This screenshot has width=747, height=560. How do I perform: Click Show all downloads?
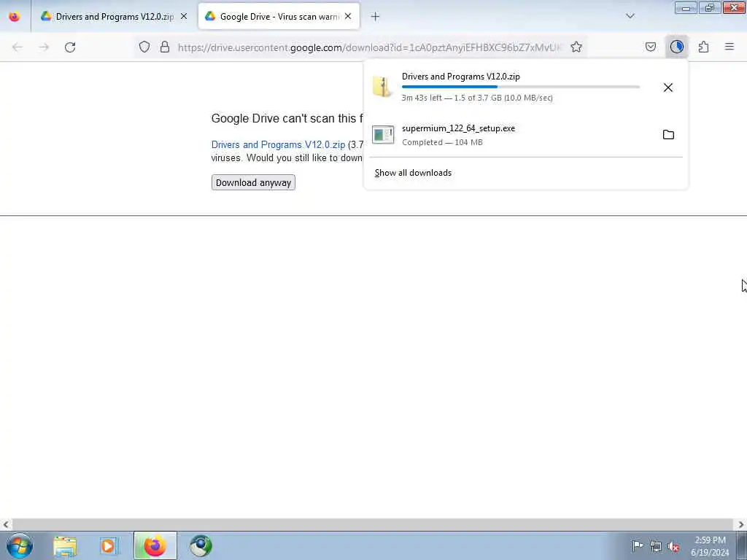click(x=413, y=173)
